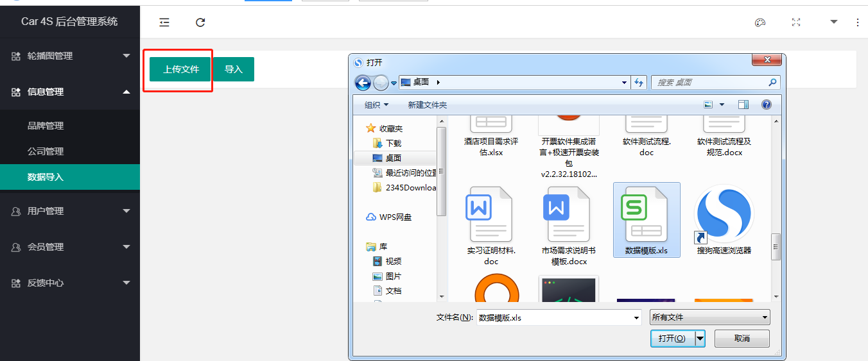Select the 数据导入 submenu item
Image resolution: width=868 pixels, height=361 pixels.
pyautogui.click(x=70, y=177)
